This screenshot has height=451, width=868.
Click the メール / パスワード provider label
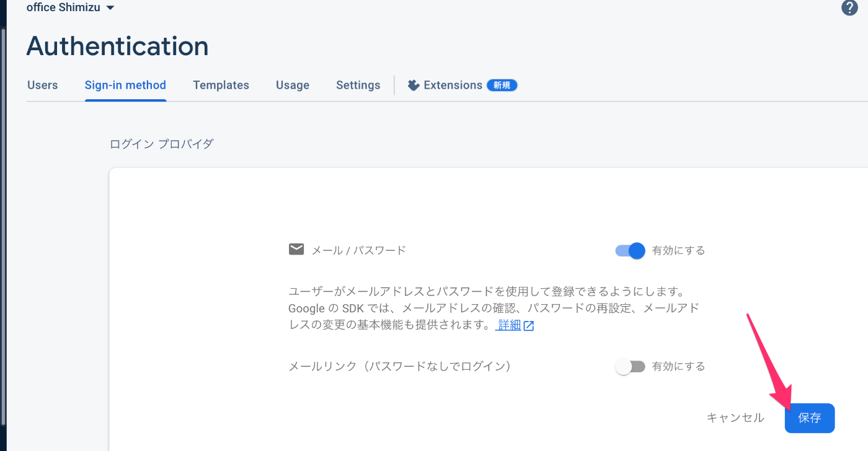[x=358, y=250]
